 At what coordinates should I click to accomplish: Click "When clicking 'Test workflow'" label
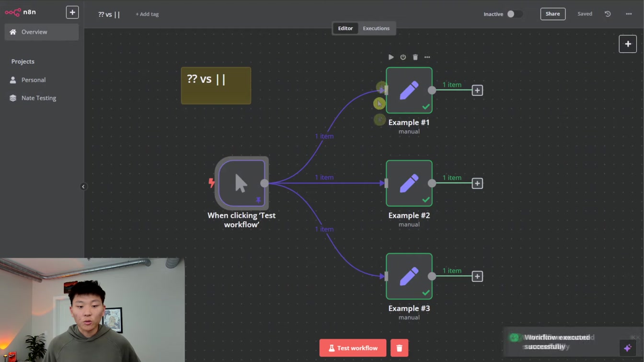pos(241,220)
